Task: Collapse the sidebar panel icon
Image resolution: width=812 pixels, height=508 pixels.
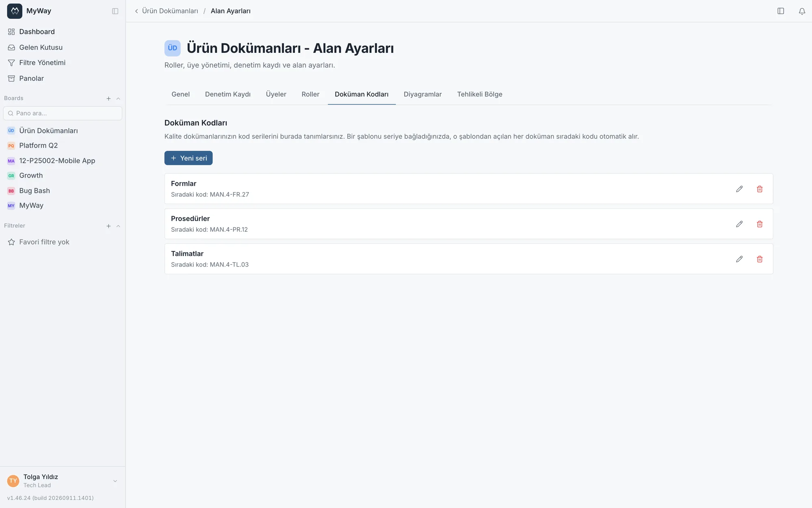Action: 115,11
